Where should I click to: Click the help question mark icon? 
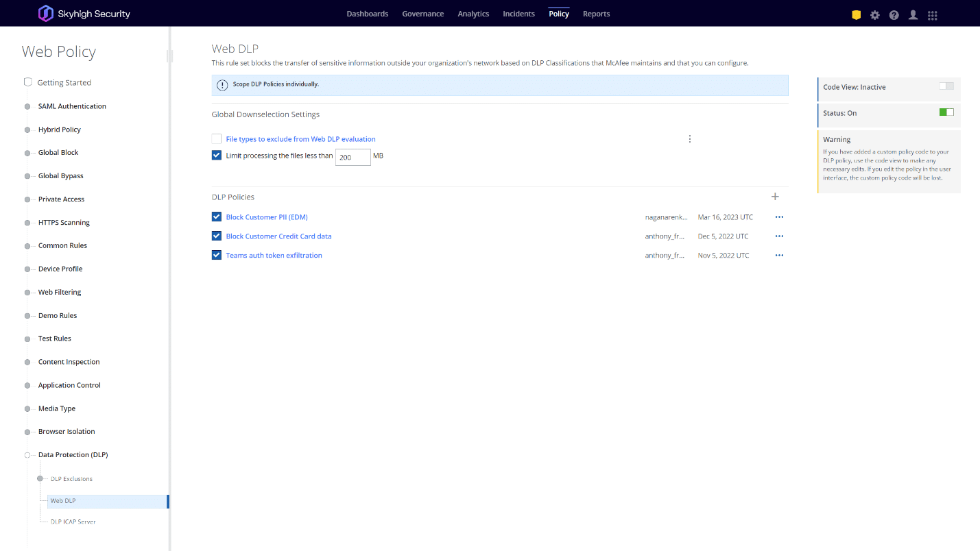pos(894,14)
